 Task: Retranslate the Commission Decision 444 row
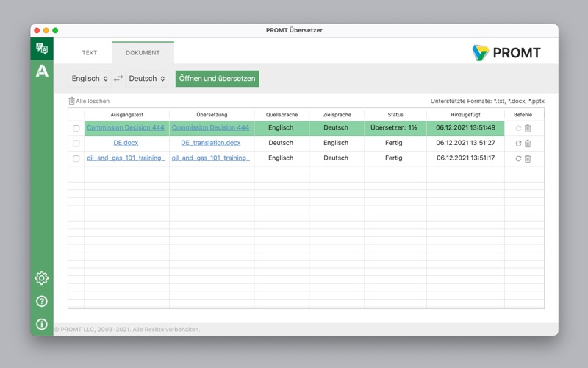518,128
